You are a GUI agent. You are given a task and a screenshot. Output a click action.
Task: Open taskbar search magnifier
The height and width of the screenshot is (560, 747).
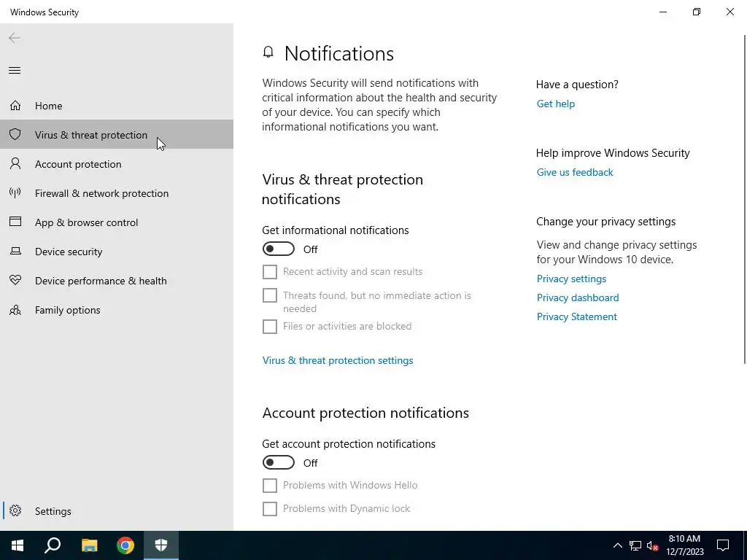[53, 545]
